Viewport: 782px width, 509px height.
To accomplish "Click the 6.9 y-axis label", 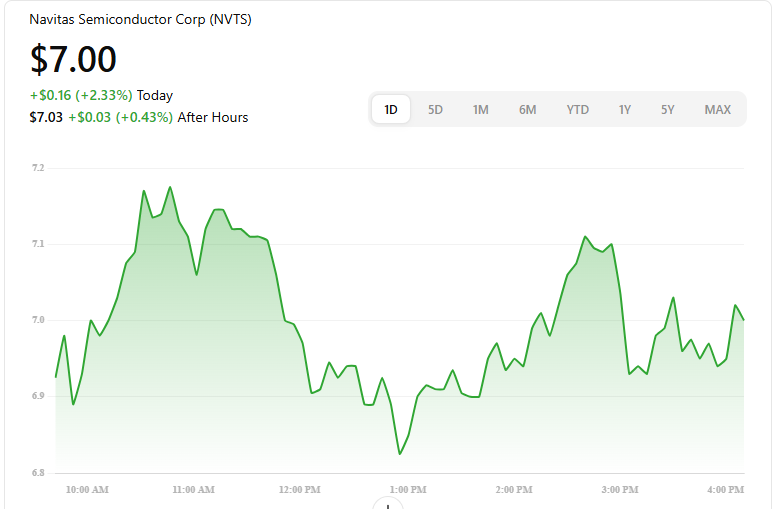I will click(38, 396).
